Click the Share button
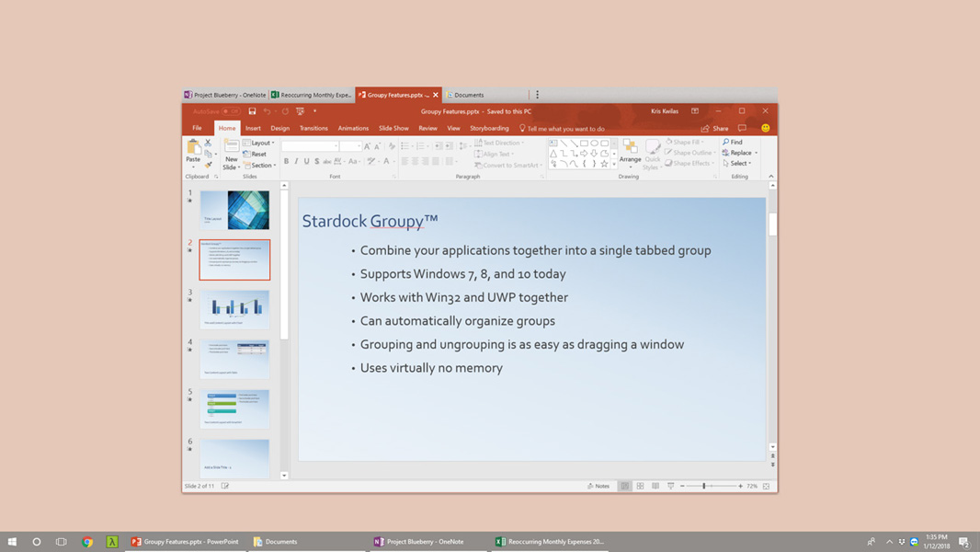The image size is (980, 552). tap(715, 129)
